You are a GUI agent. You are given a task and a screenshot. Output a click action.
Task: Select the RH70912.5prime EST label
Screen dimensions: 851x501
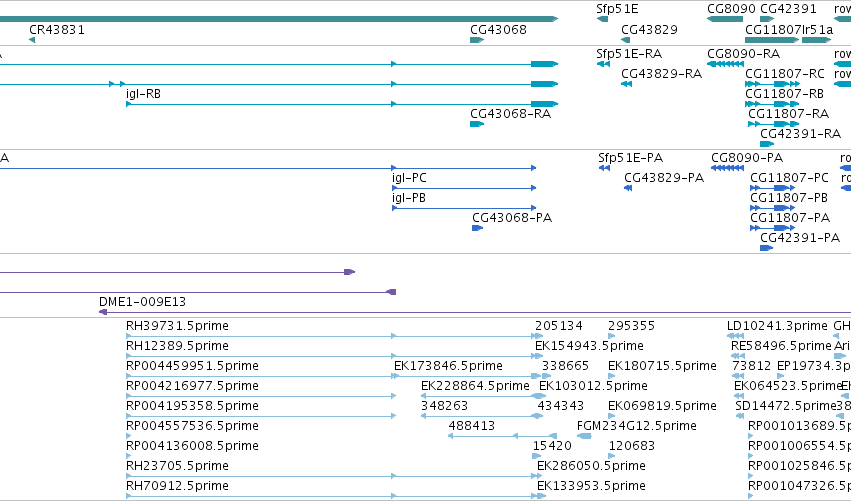point(177,486)
